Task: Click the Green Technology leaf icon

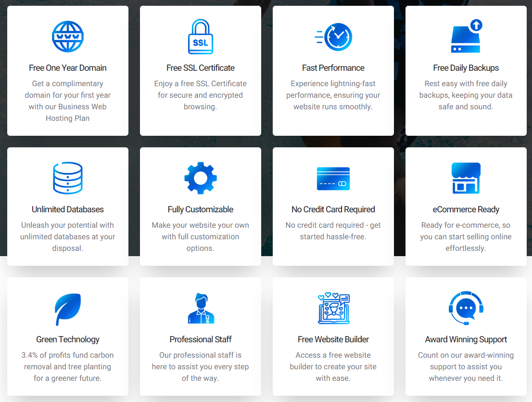Action: click(68, 309)
